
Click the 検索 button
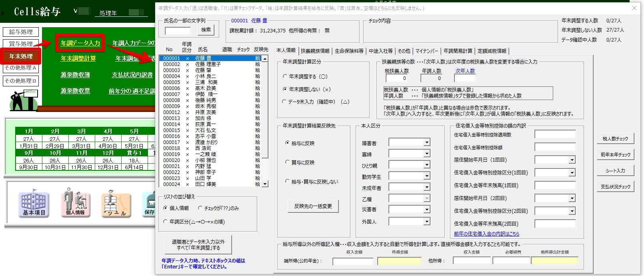click(206, 30)
